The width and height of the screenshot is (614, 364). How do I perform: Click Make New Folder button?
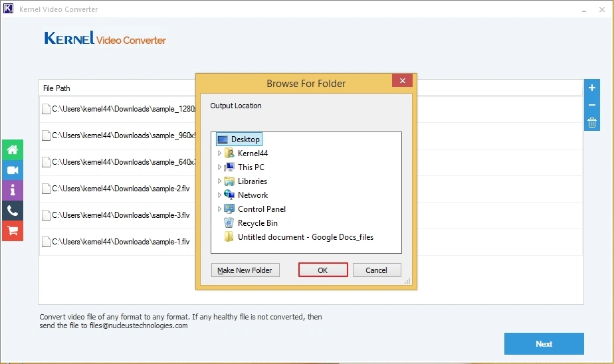pyautogui.click(x=245, y=270)
